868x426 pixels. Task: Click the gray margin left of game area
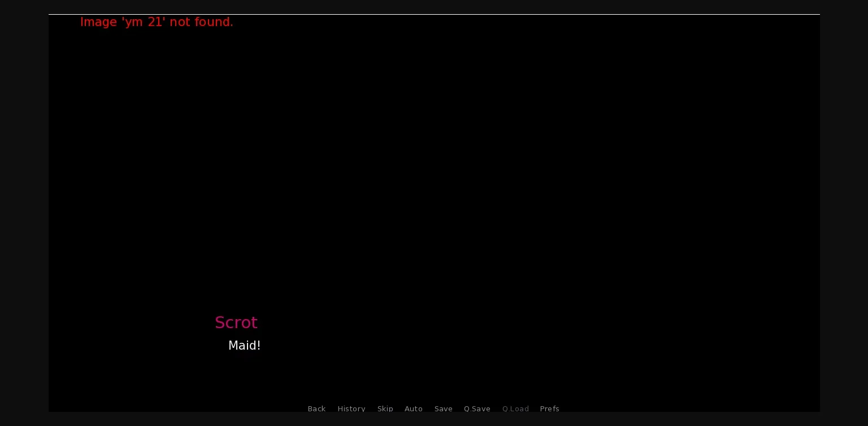pyautogui.click(x=24, y=213)
